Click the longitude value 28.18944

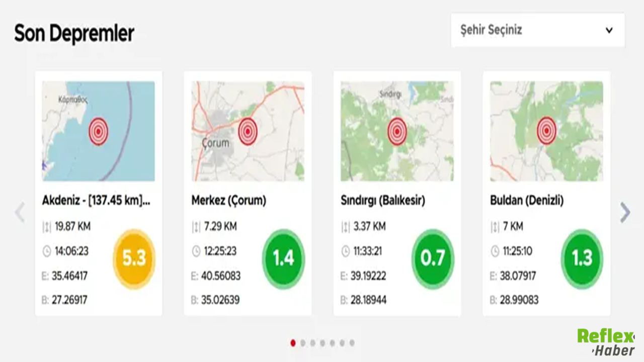pos(369,301)
